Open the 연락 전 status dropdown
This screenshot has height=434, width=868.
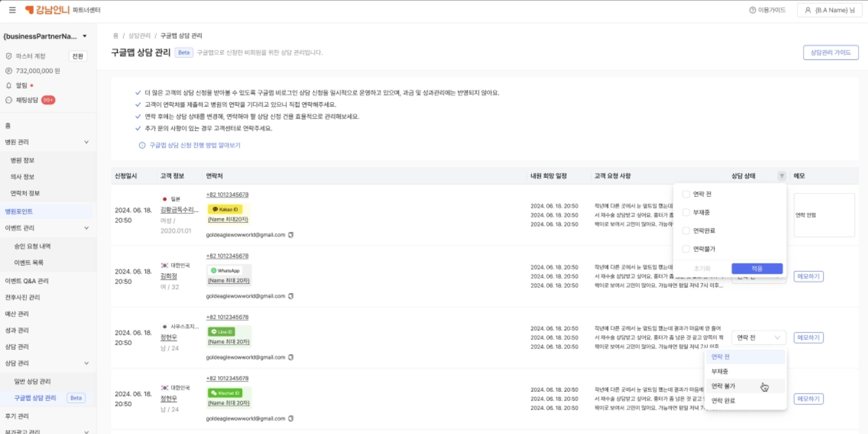[759, 338]
